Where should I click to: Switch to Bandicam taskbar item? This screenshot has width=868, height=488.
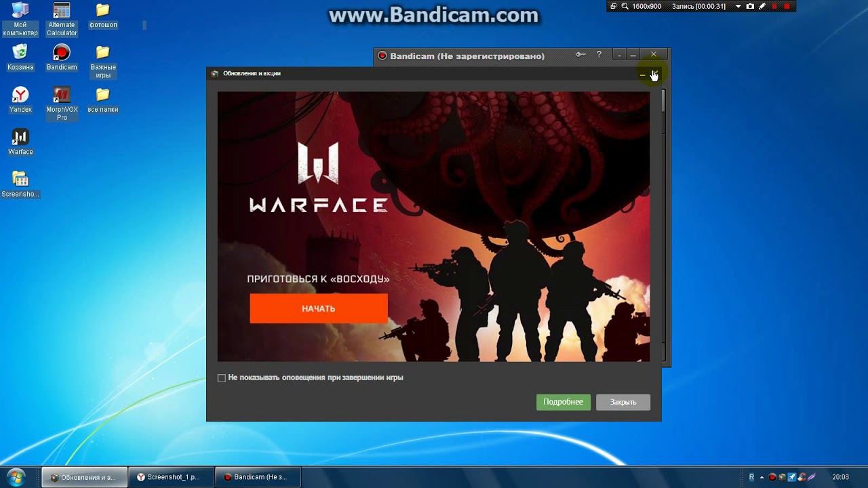tap(258, 477)
